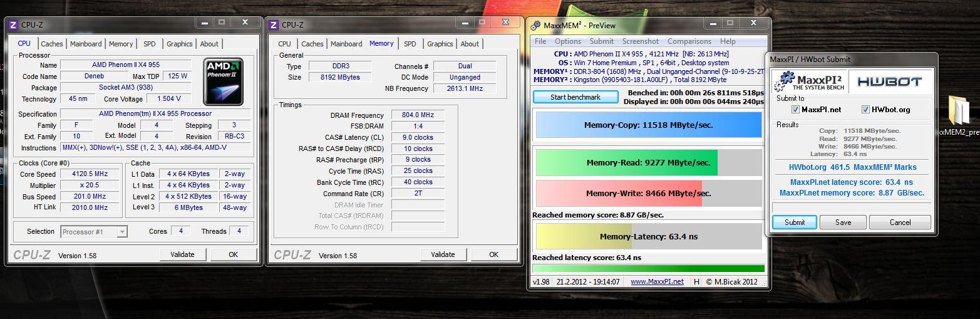Switch to Mainboard tab in first CPU-Z window
The height and width of the screenshot is (319, 980).
pos(86,44)
